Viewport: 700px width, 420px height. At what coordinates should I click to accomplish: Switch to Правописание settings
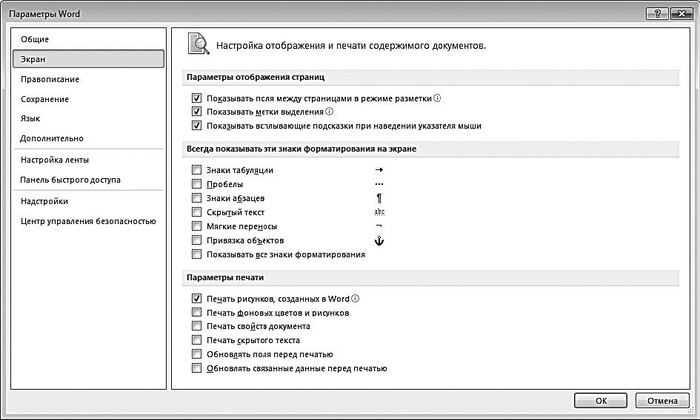click(88, 79)
